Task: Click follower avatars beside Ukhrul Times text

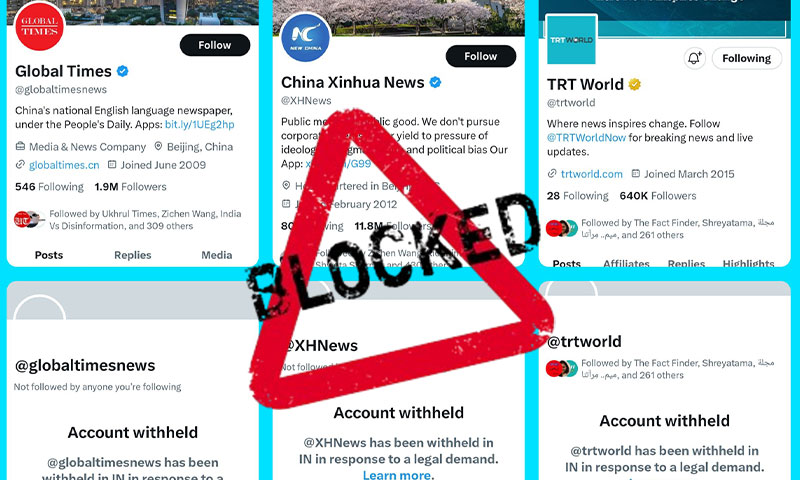Action: coord(29,219)
